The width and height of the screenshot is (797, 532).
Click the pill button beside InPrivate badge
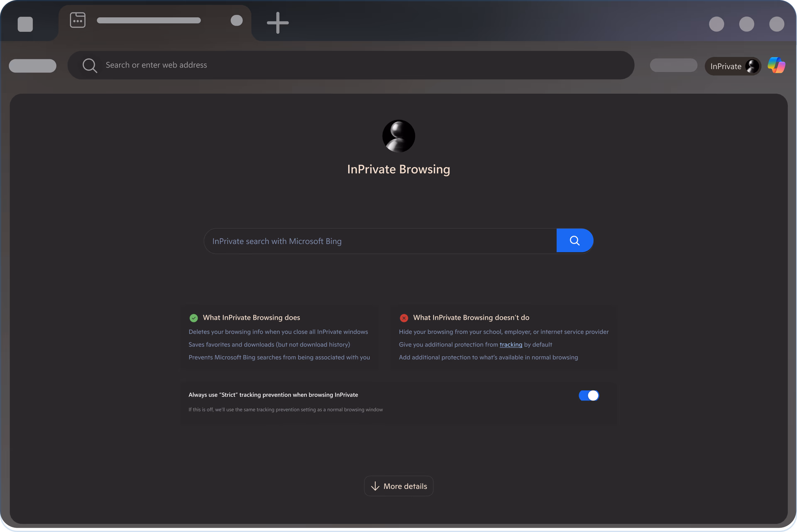pyautogui.click(x=673, y=65)
